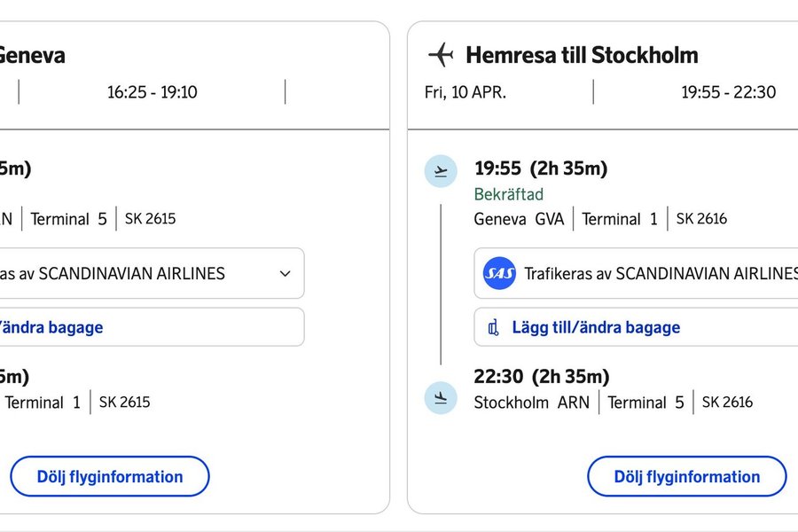Open Lägg till/ändra bagage for the return flight

click(596, 327)
